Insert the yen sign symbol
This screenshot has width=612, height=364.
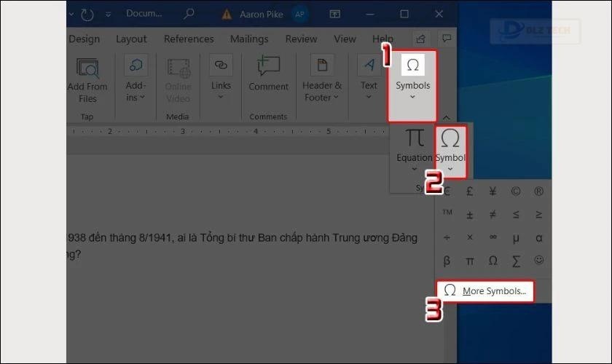point(493,191)
